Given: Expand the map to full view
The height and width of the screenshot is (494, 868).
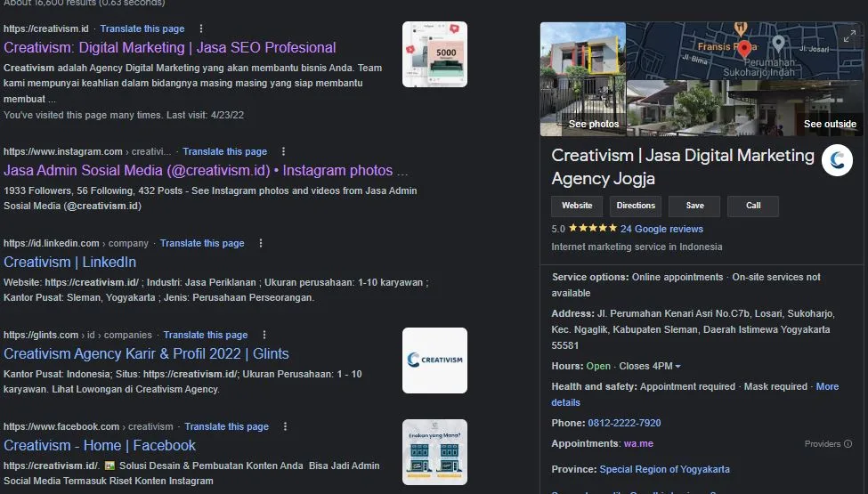Looking at the screenshot, I should point(849,36).
